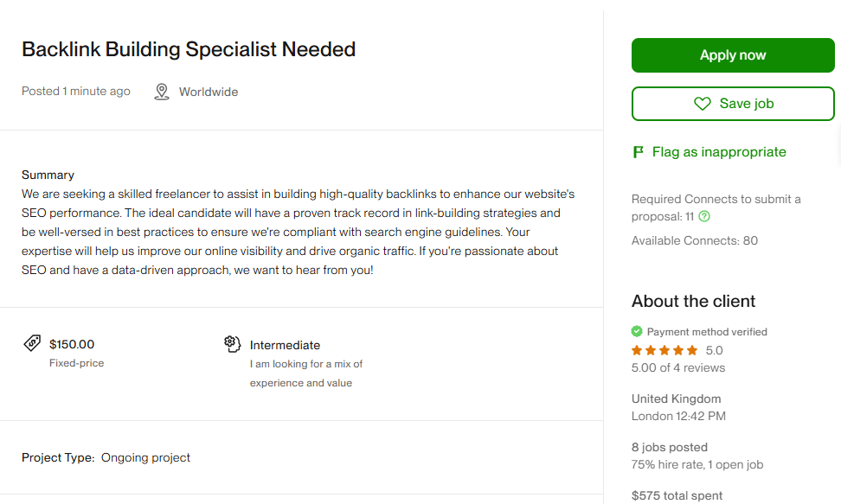Click the Worldwide location label
The width and height of the screenshot is (841, 504).
(208, 91)
